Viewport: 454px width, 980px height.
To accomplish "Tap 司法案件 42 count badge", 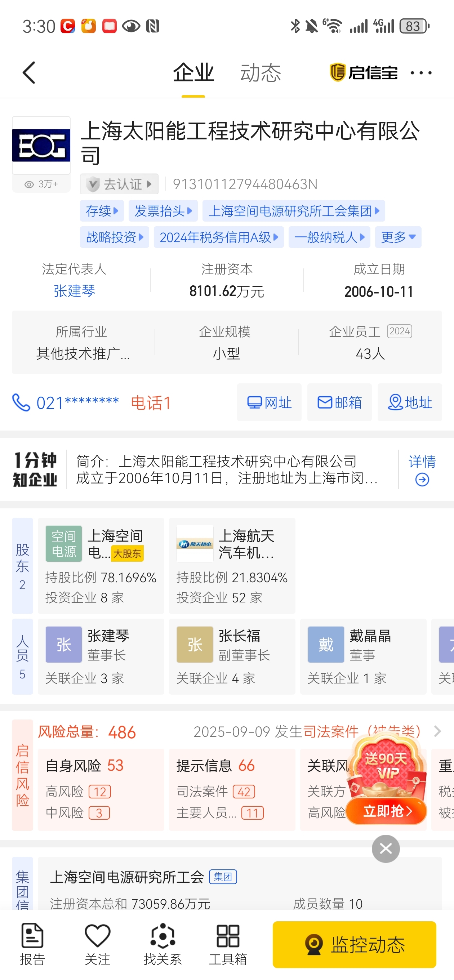I will click(x=244, y=792).
